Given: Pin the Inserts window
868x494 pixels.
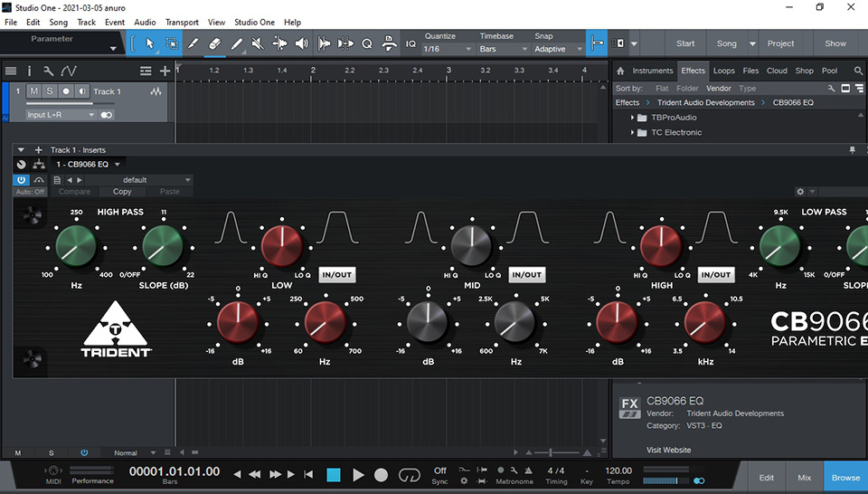Looking at the screenshot, I should (853, 150).
